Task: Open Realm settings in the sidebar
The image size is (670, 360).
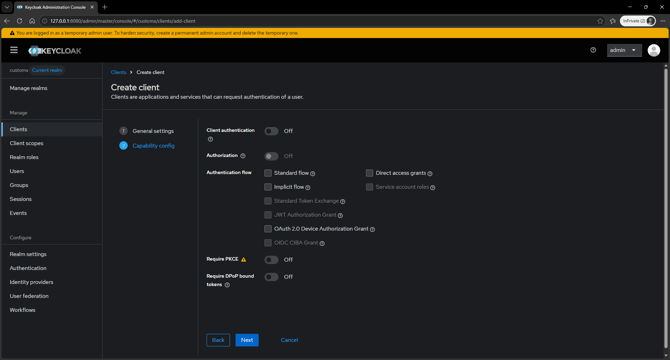Action: tap(52, 254)
